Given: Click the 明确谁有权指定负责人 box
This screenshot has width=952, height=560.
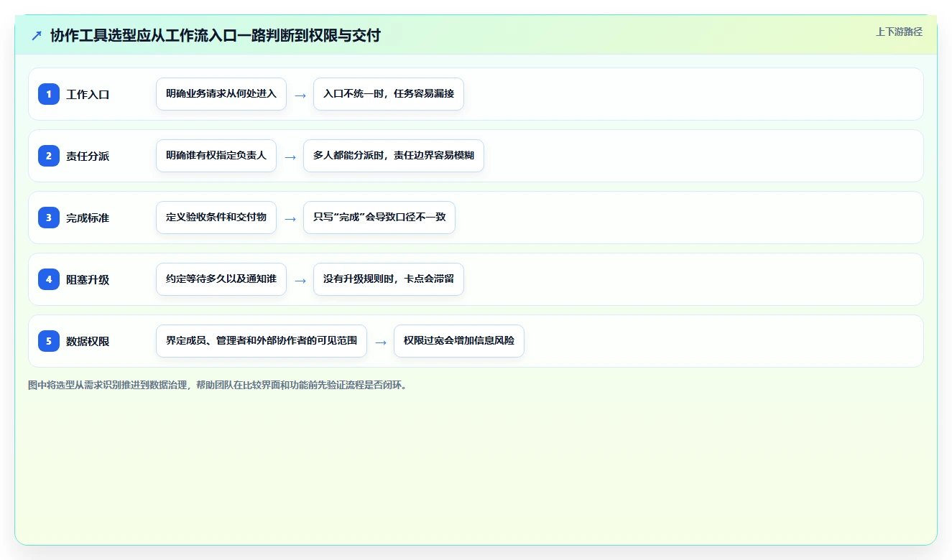Looking at the screenshot, I should tap(216, 156).
